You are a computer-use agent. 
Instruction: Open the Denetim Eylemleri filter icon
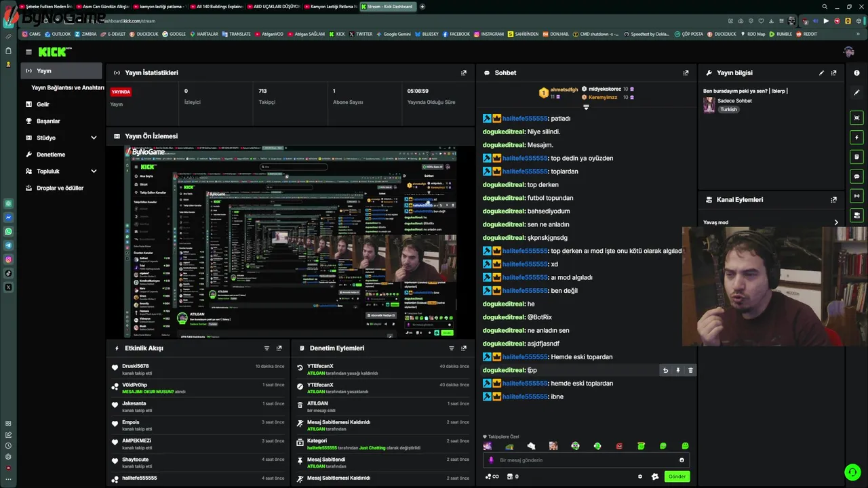coord(452,348)
